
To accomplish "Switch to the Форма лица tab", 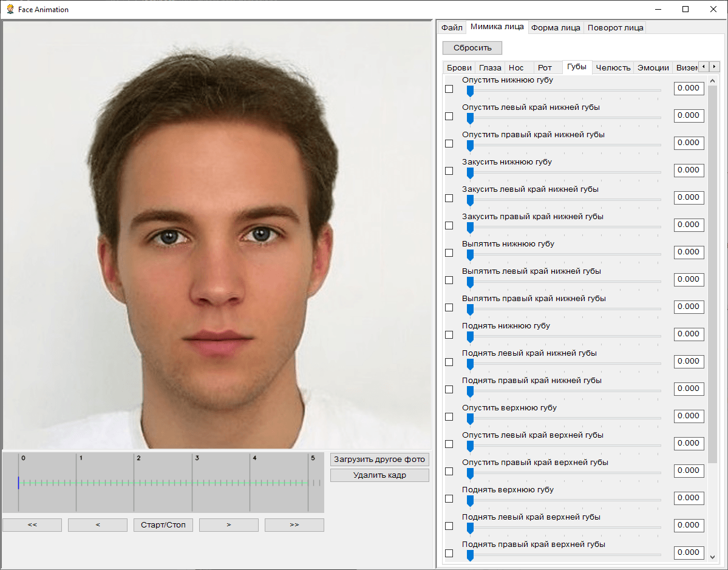I will [x=555, y=27].
